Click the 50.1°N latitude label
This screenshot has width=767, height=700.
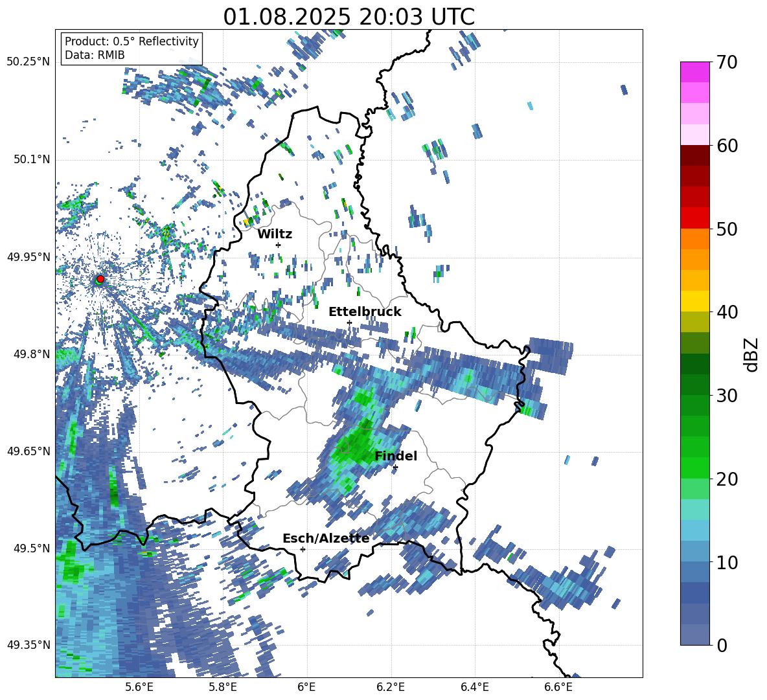(32, 160)
